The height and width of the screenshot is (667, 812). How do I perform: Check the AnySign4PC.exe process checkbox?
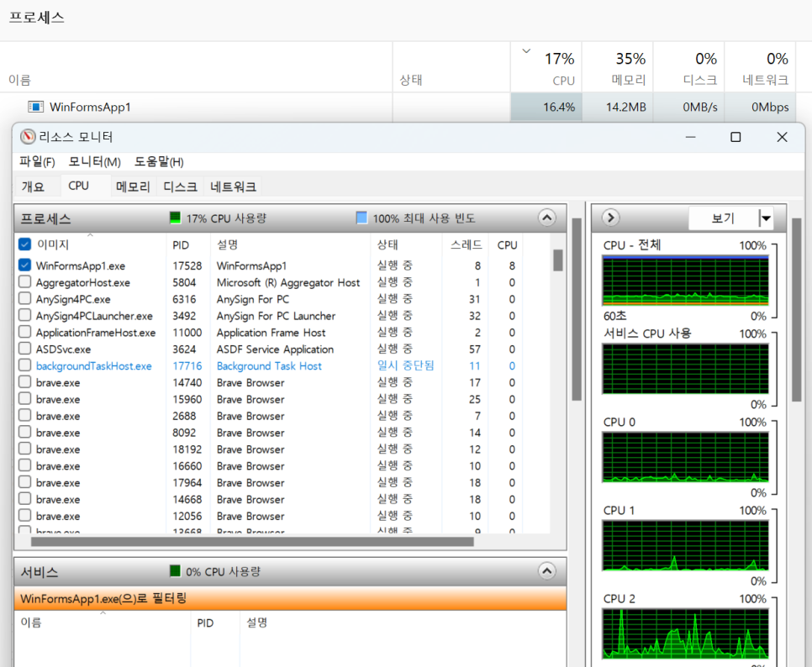click(x=24, y=299)
